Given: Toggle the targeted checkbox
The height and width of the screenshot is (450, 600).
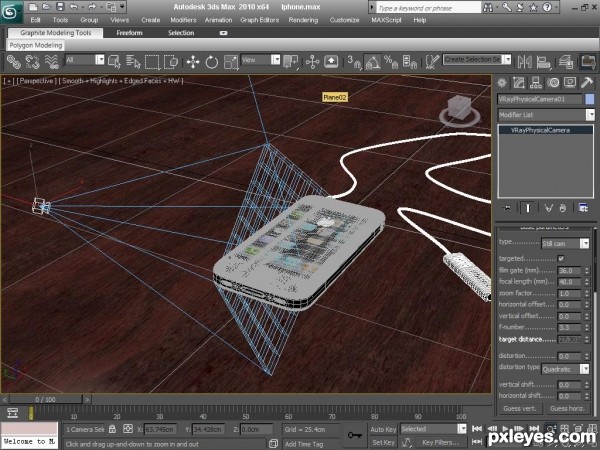Looking at the screenshot, I should (x=561, y=258).
